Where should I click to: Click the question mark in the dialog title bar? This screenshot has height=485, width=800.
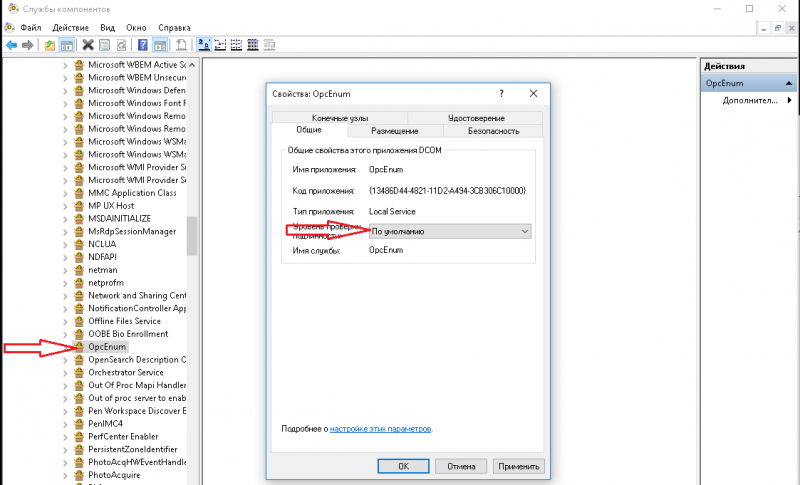(x=502, y=93)
